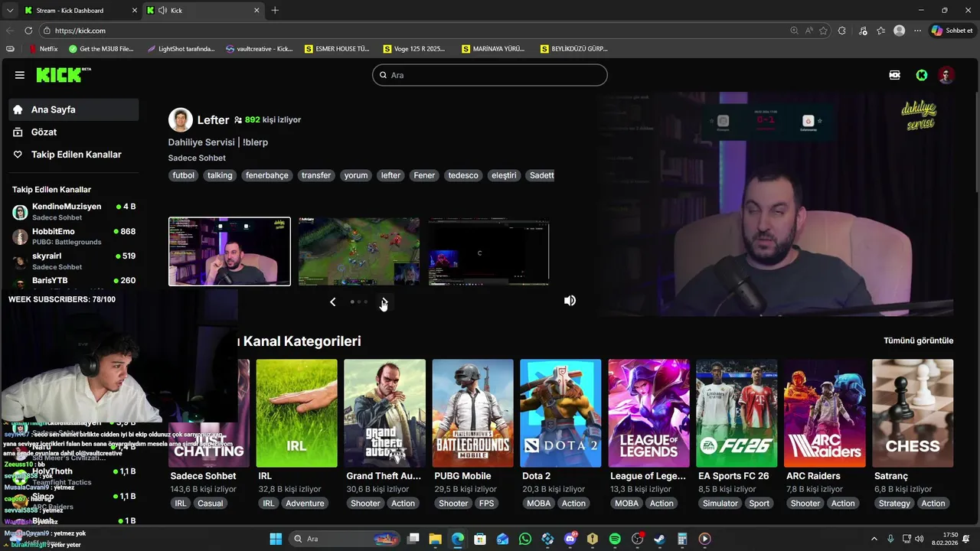Click the Simulator tag under EA Sports FC
This screenshot has width=980, height=551.
point(720,504)
